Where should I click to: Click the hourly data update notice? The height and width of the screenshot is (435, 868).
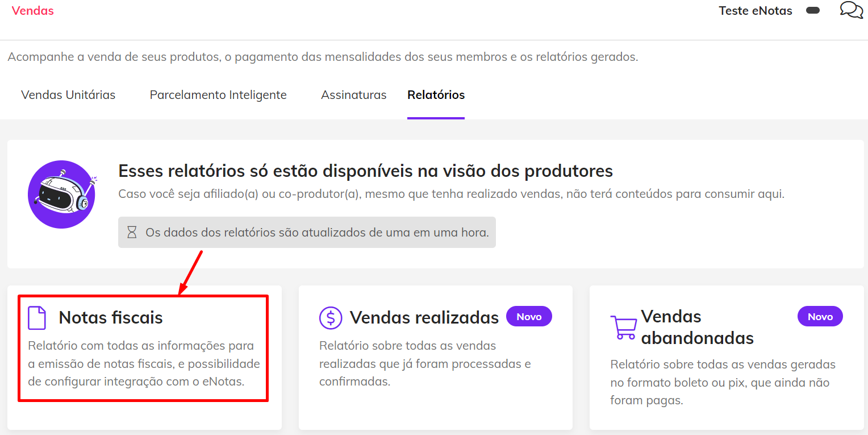click(x=307, y=232)
